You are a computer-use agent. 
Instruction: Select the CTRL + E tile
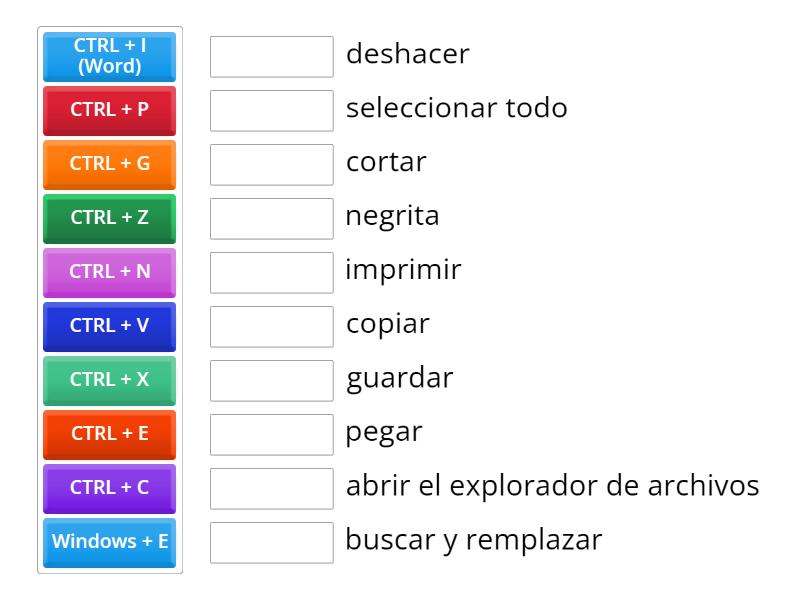pyautogui.click(x=109, y=434)
